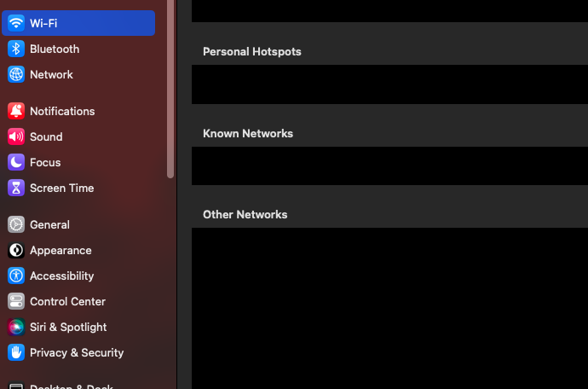The width and height of the screenshot is (588, 389).
Task: Click the General gear icon
Action: click(16, 224)
